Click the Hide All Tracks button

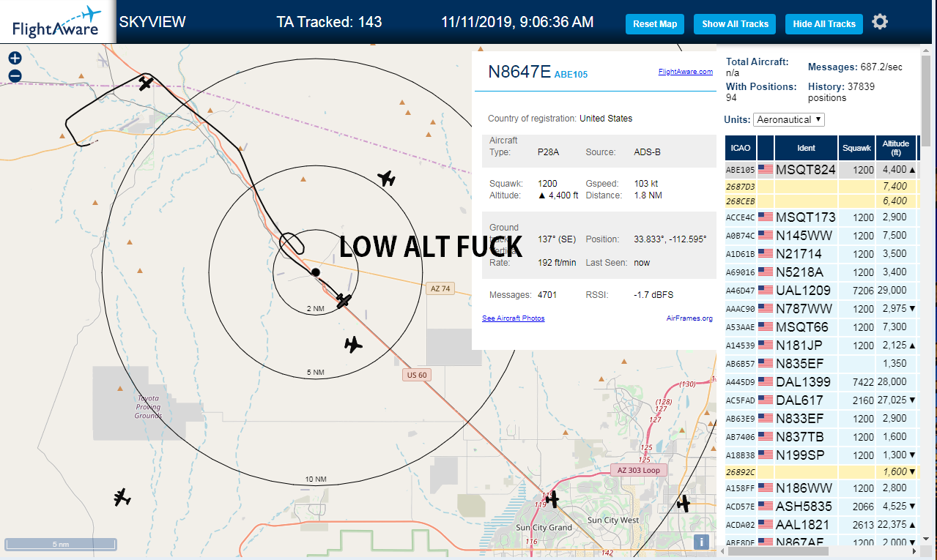824,24
